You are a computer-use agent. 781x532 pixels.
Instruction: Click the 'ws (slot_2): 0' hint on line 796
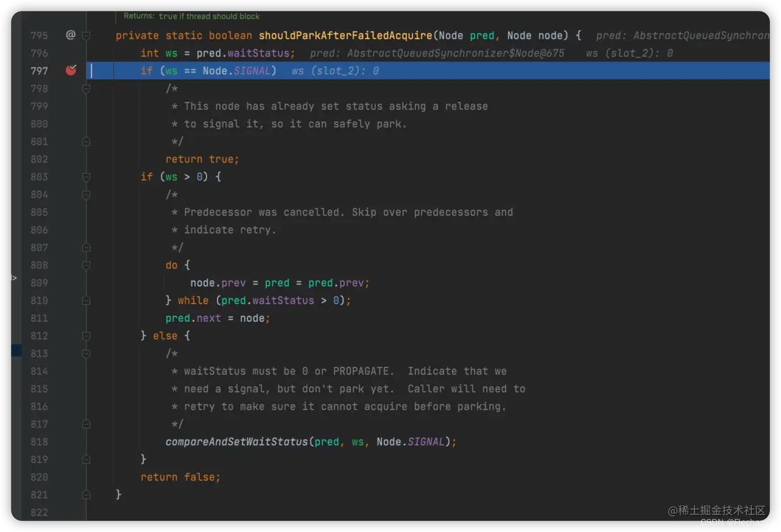pos(629,53)
